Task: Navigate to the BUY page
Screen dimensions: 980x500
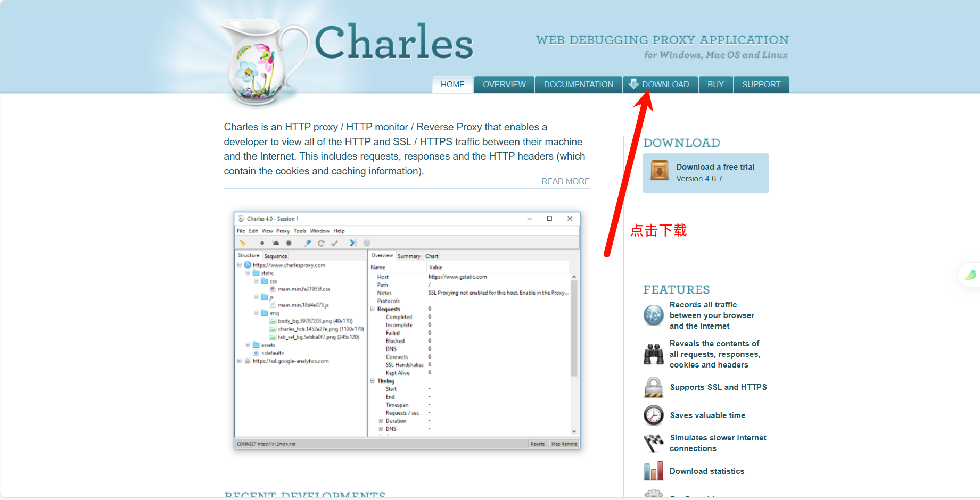Action: pyautogui.click(x=715, y=84)
